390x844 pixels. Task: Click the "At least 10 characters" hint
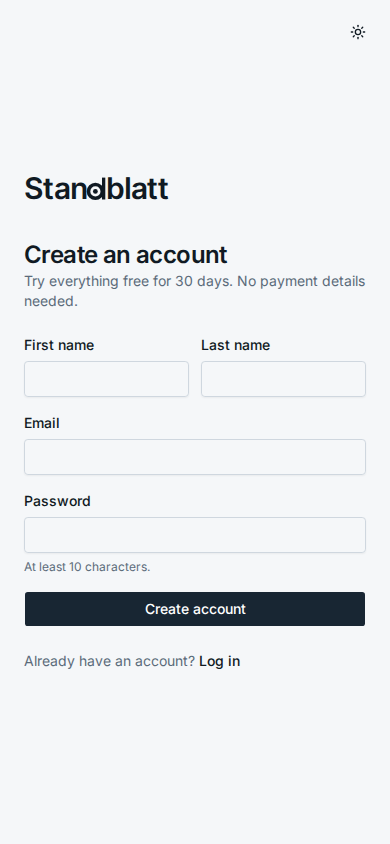click(x=87, y=567)
